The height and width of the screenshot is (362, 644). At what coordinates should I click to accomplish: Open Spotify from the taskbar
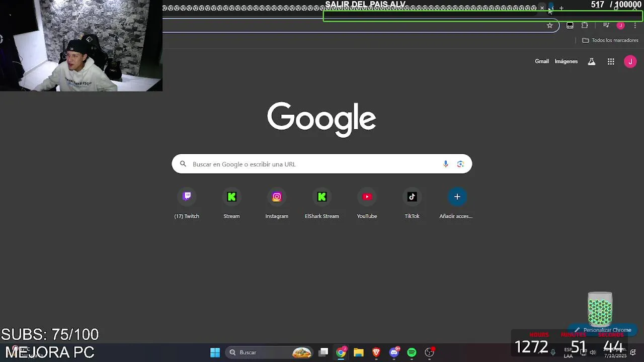click(412, 352)
